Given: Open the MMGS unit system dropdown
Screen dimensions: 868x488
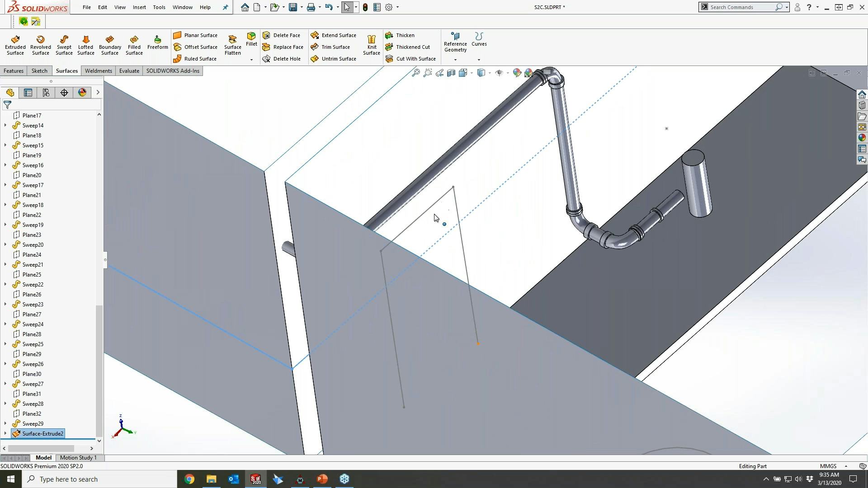Looking at the screenshot, I should tap(846, 466).
